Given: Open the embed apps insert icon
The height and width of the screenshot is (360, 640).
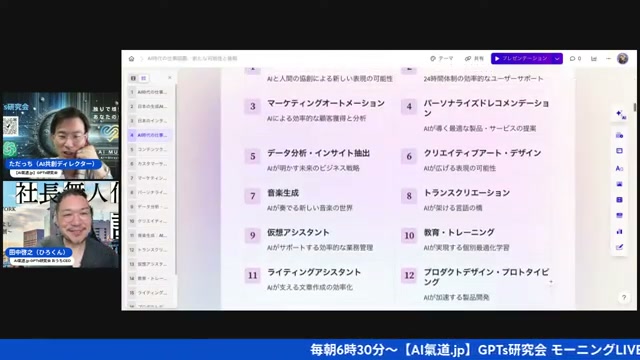Looking at the screenshot, I should [x=619, y=216].
